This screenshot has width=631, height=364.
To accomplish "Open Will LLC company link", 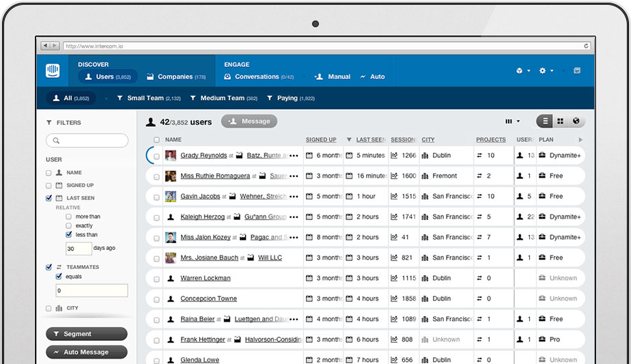I will tap(270, 257).
